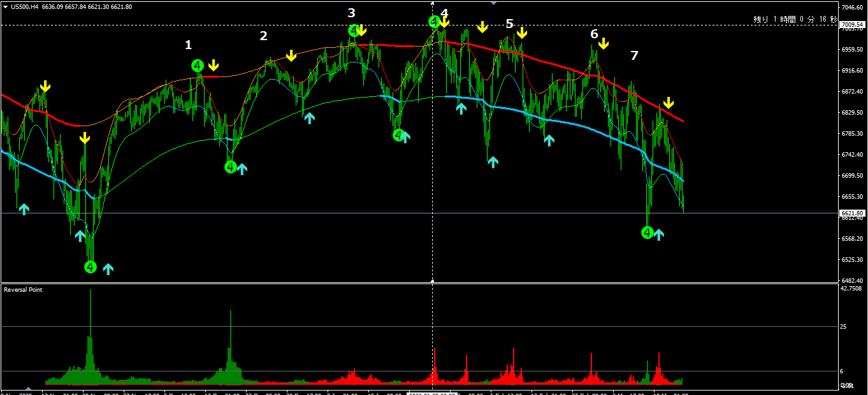Select the green circle 4 marker beside label 1

click(198, 66)
